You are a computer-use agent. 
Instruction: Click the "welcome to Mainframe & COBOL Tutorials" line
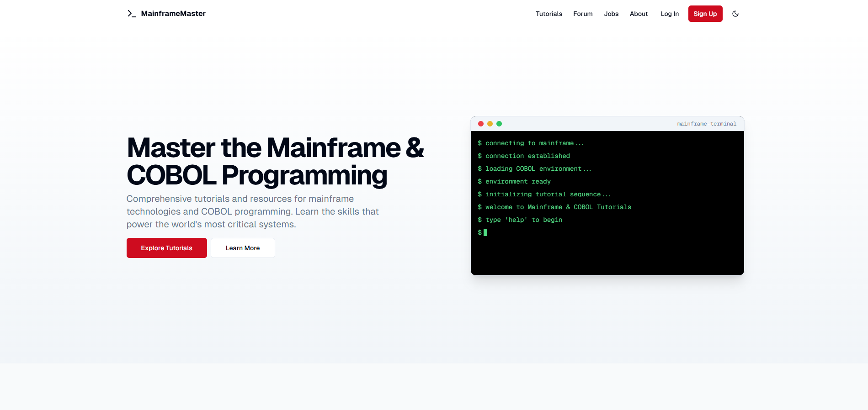558,207
